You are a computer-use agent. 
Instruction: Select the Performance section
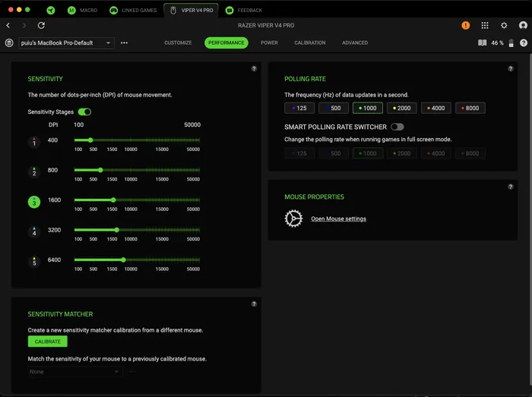point(226,43)
